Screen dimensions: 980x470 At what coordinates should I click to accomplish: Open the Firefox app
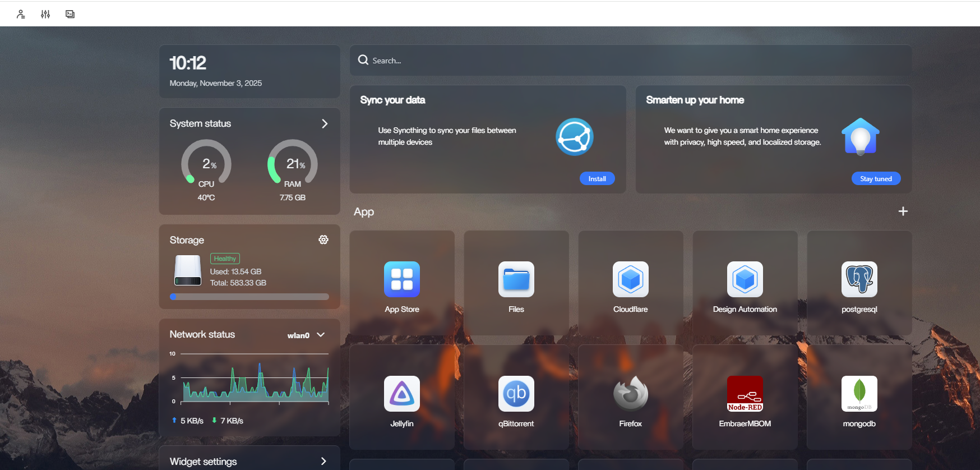click(630, 394)
